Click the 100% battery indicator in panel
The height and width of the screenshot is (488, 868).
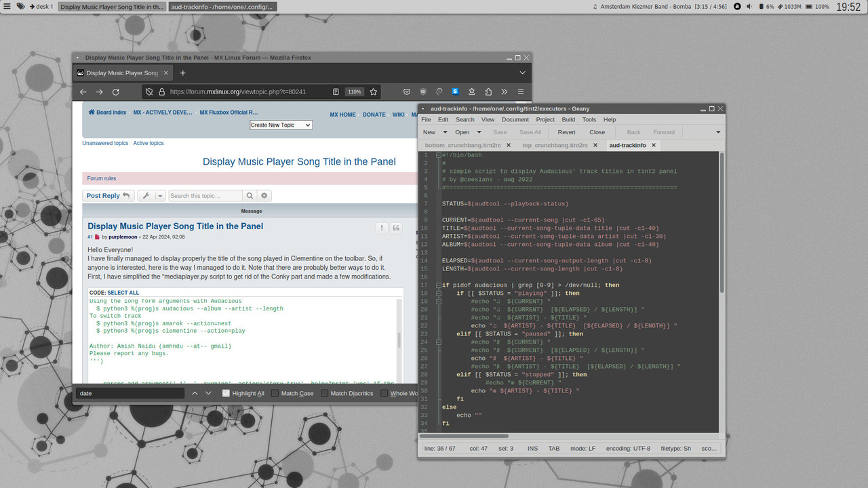[817, 6]
